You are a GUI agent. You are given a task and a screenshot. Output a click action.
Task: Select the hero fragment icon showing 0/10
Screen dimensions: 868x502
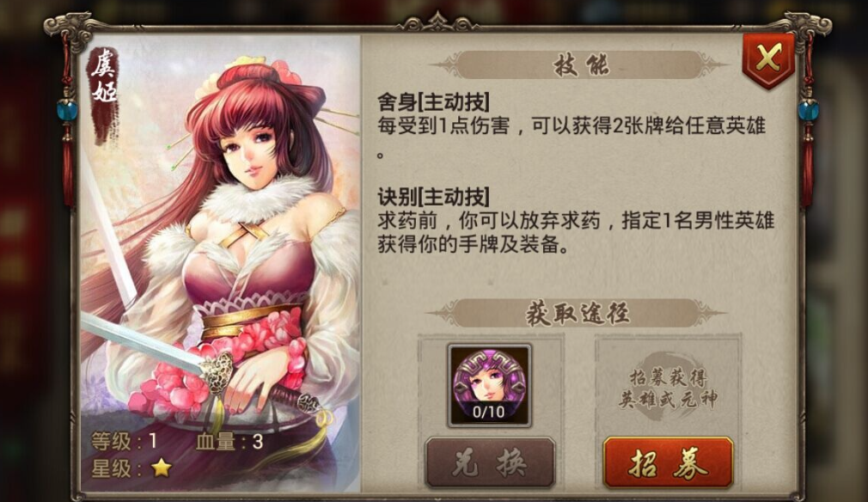click(x=489, y=385)
